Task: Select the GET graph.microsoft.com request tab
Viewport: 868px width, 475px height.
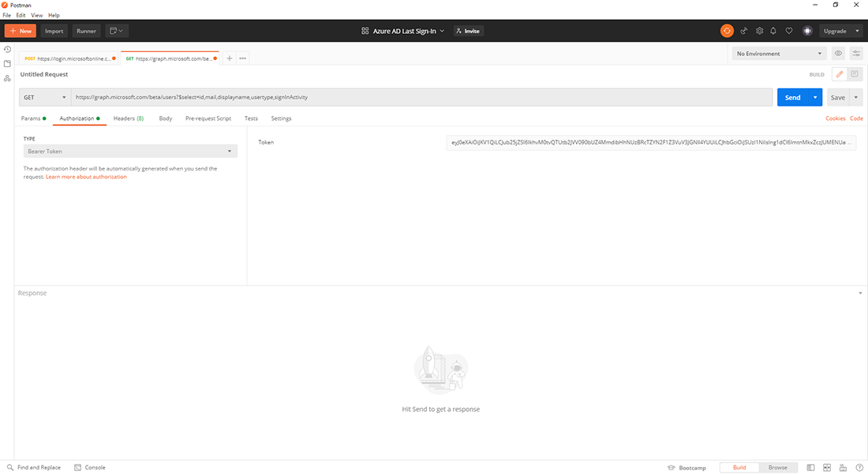Action: 170,58
